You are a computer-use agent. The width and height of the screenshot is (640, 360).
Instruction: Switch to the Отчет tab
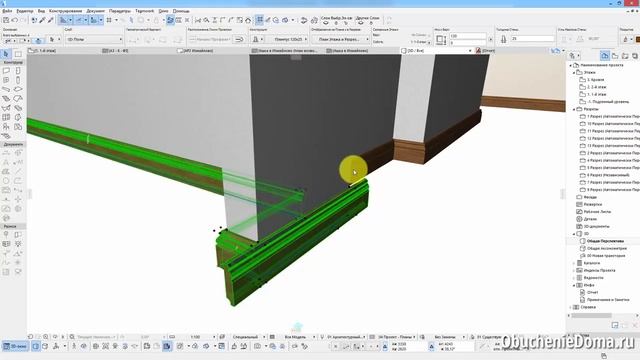click(485, 51)
